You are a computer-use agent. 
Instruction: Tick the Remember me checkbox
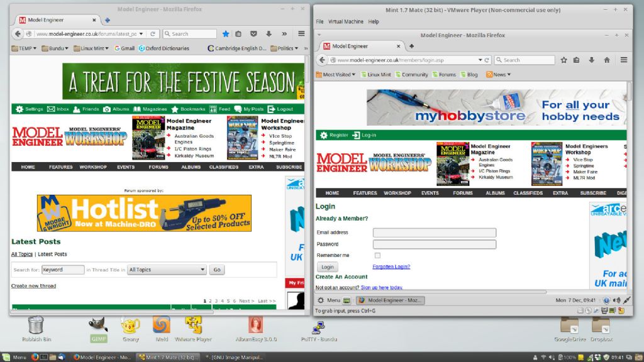click(x=377, y=255)
